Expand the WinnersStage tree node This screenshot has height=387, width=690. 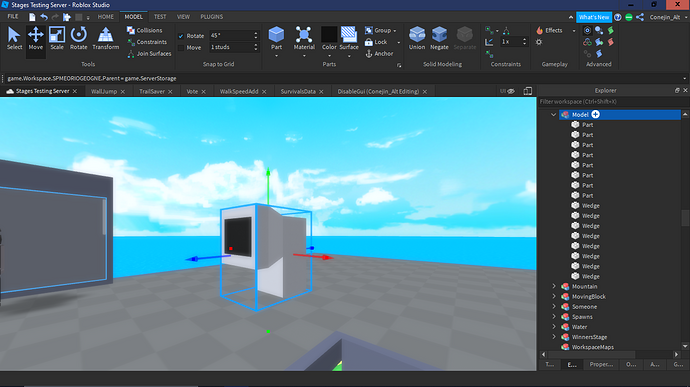tap(554, 337)
